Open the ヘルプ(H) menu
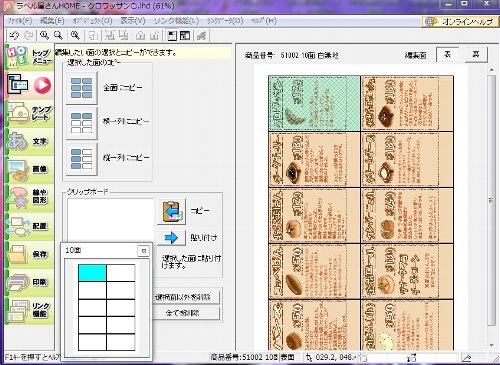 point(263,21)
